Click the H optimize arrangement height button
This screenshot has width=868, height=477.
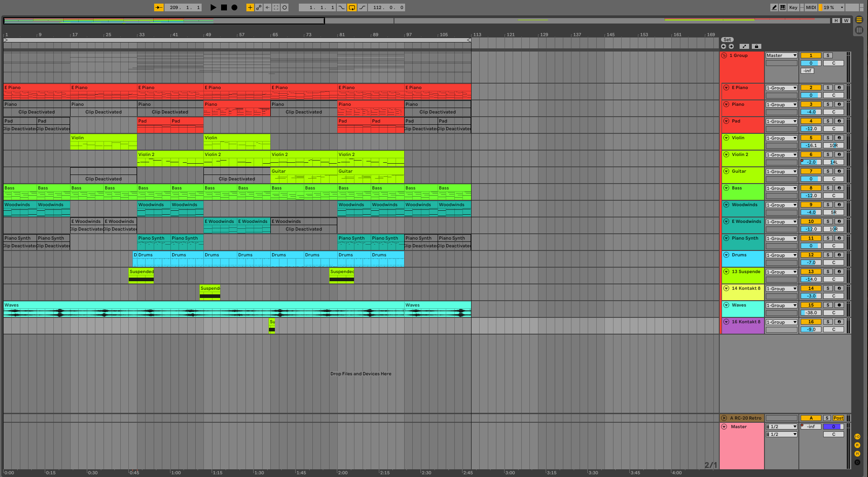click(836, 21)
